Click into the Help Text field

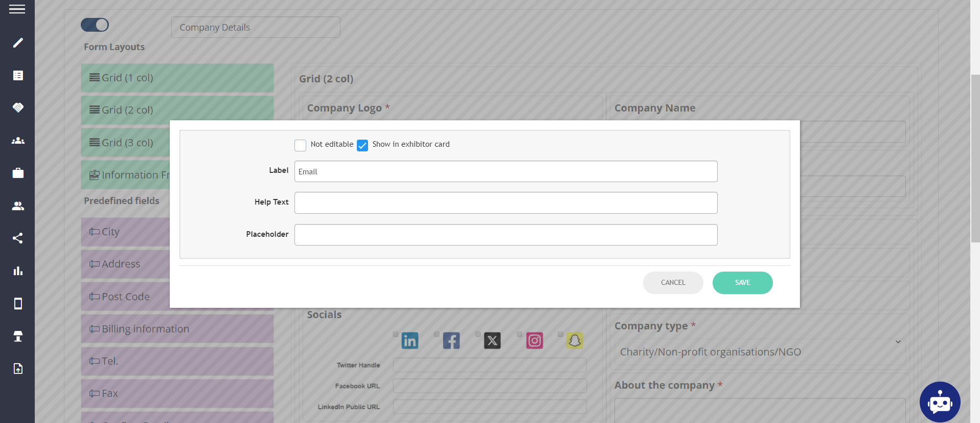tap(506, 203)
